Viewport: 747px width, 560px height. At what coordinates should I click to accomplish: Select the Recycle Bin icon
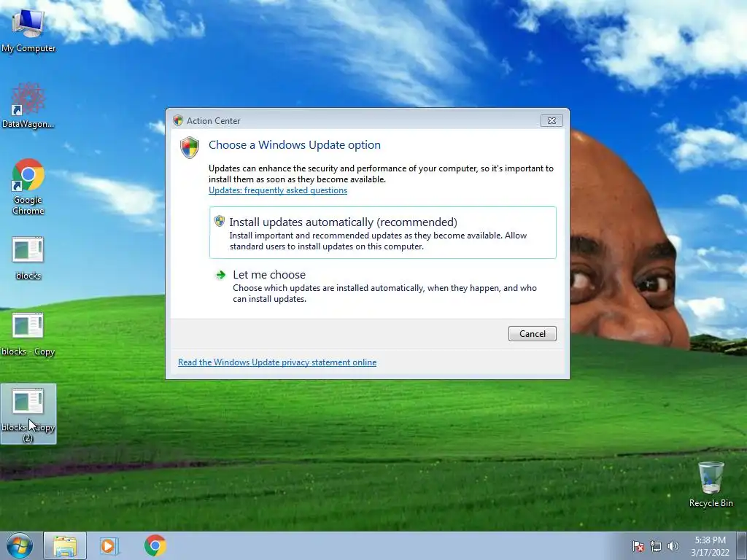tap(711, 484)
